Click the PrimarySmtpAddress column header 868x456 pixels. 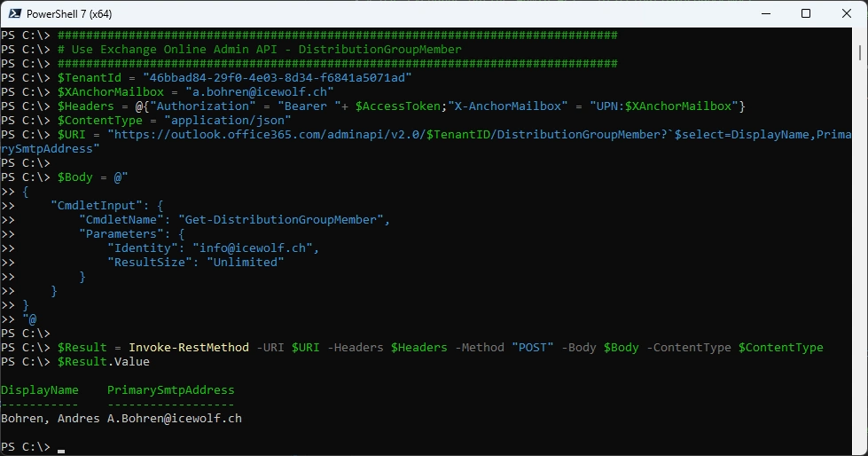tap(170, 389)
